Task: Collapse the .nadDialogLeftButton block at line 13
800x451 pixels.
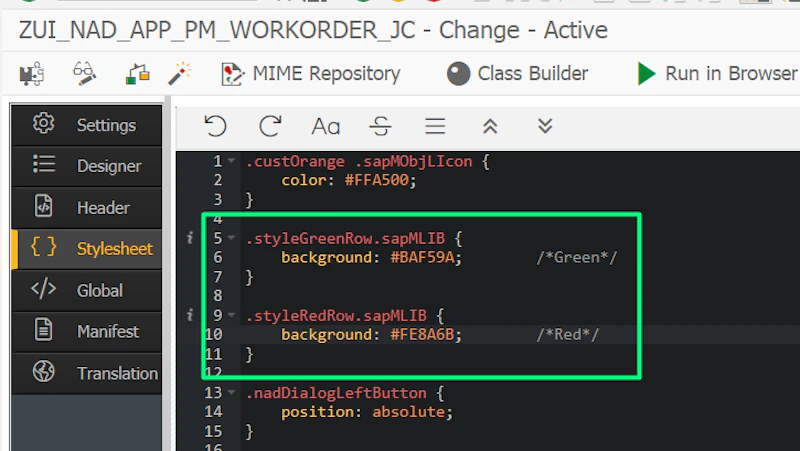Action: [x=232, y=393]
